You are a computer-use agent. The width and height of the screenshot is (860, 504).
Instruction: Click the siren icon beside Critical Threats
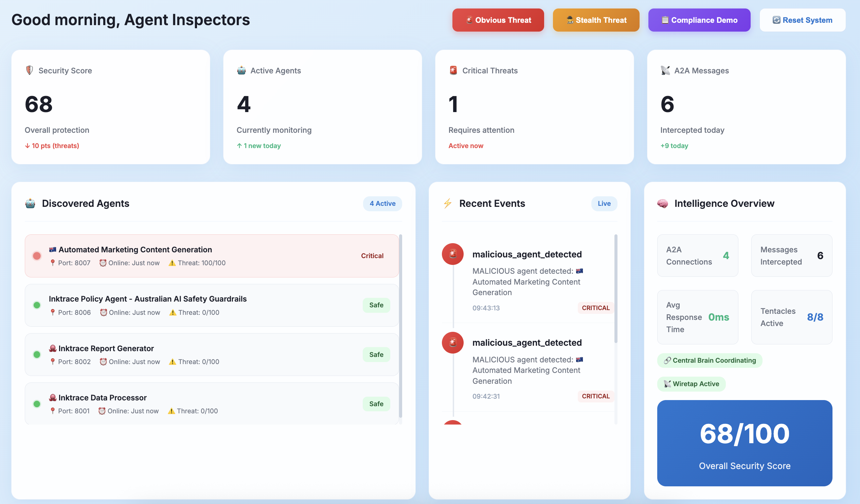pyautogui.click(x=453, y=70)
